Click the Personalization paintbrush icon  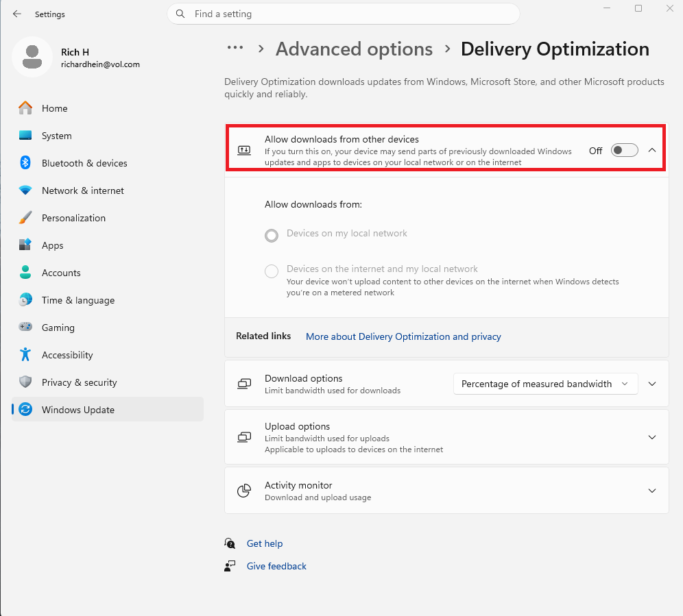25,218
